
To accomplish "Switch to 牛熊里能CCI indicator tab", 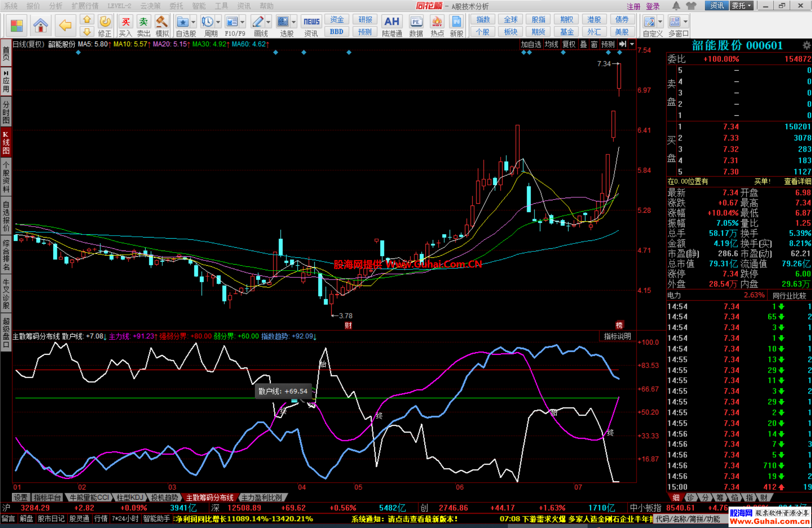I will coord(89,498).
